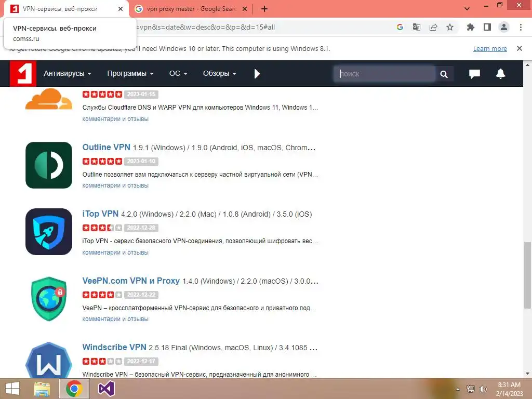The height and width of the screenshot is (399, 532).
Task: Open the comments chat bubble icon
Action: 474,74
